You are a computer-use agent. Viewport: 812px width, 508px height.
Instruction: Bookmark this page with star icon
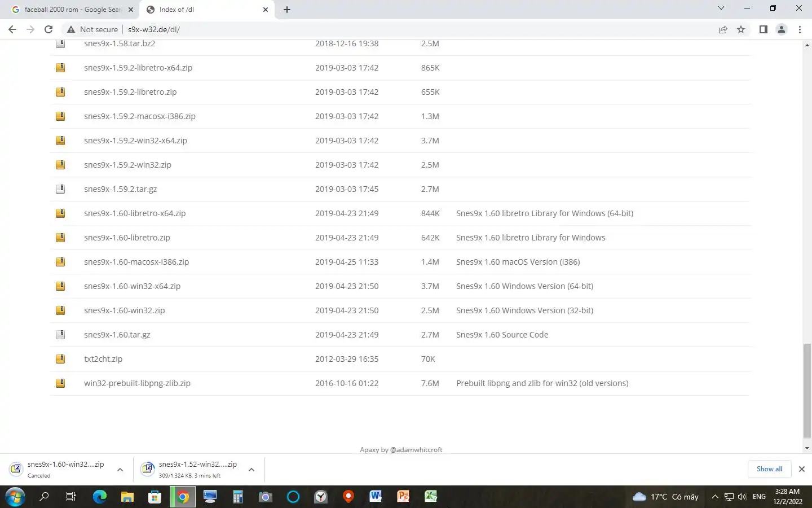pyautogui.click(x=741, y=29)
